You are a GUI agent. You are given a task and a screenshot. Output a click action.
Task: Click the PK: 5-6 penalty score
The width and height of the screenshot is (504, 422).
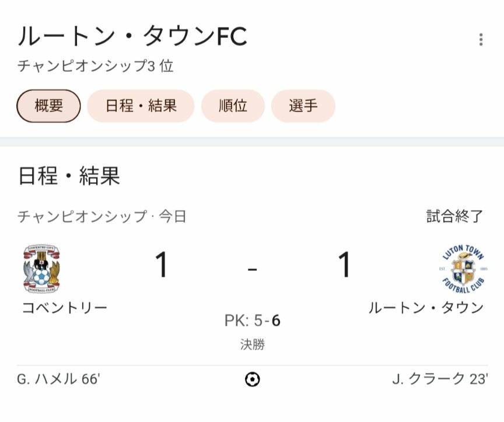[x=253, y=320]
